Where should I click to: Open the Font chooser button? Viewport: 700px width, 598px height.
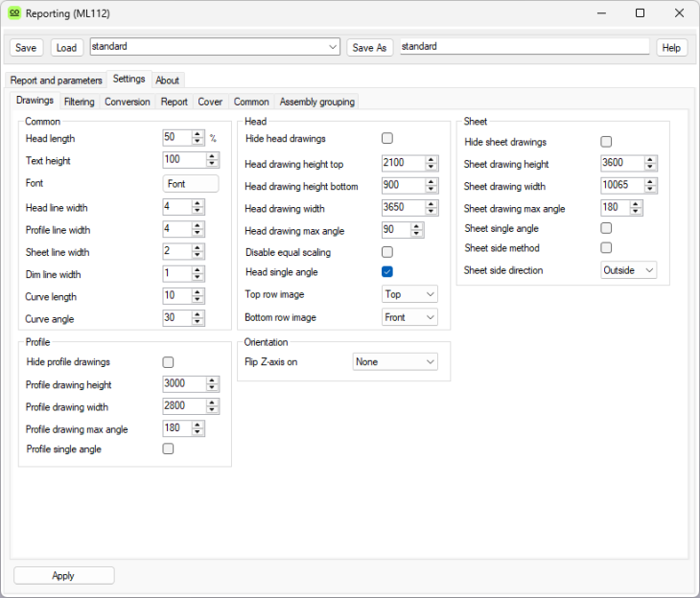coord(191,184)
